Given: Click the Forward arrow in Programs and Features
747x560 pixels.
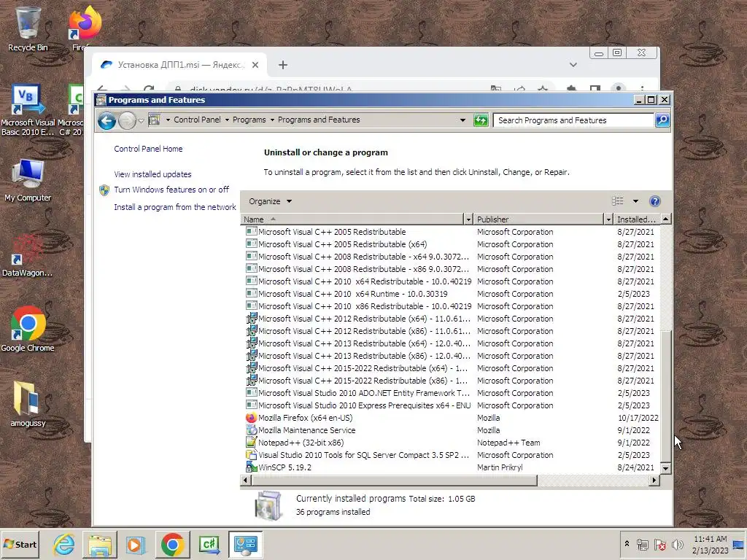Looking at the screenshot, I should pyautogui.click(x=127, y=121).
